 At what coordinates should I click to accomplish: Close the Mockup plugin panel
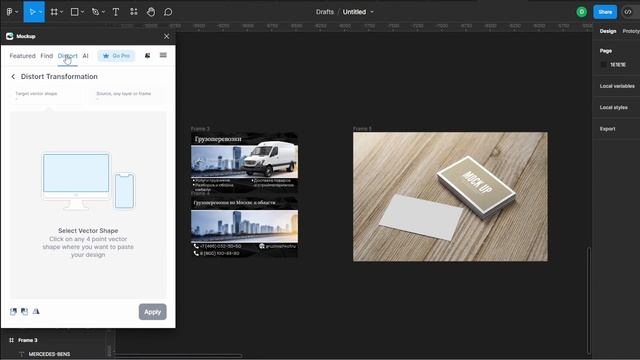coord(167,36)
